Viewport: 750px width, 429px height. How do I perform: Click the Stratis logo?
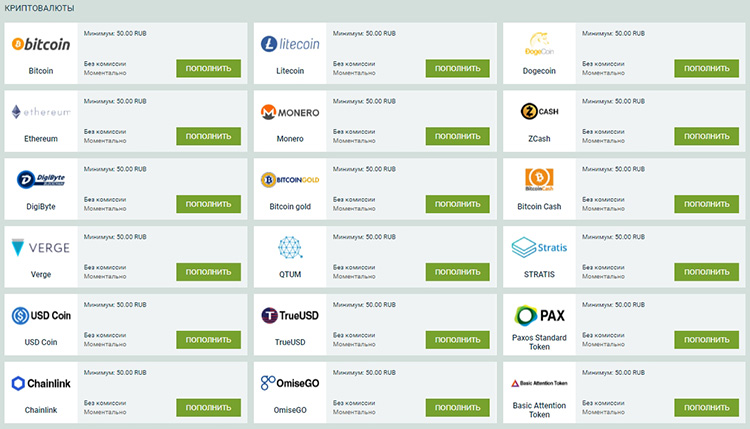pos(539,247)
